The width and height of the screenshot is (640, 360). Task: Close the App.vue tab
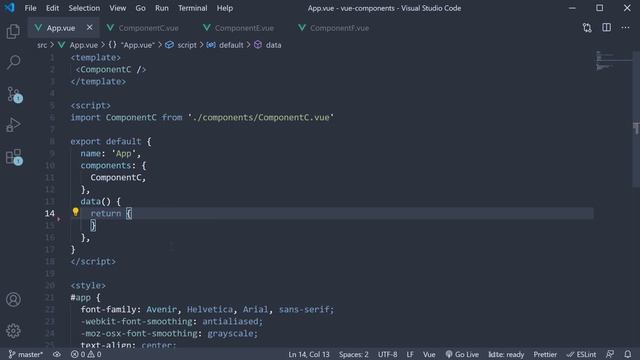pyautogui.click(x=89, y=27)
